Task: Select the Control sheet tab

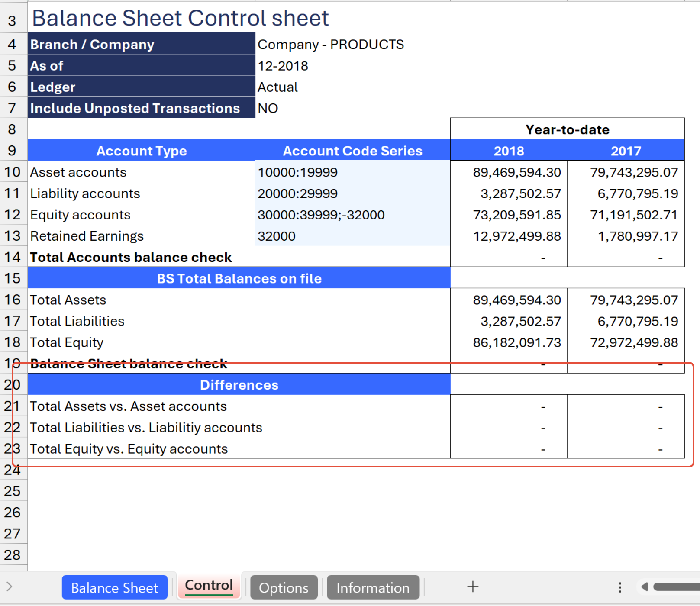Action: tap(209, 586)
